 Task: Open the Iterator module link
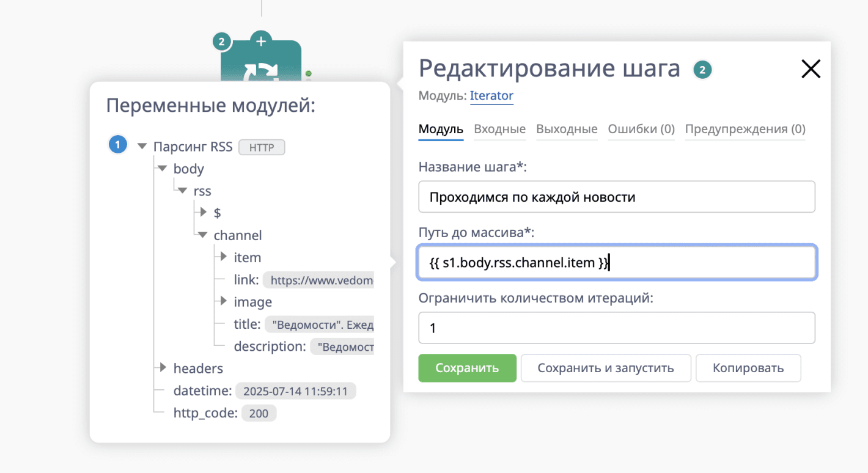pyautogui.click(x=491, y=95)
